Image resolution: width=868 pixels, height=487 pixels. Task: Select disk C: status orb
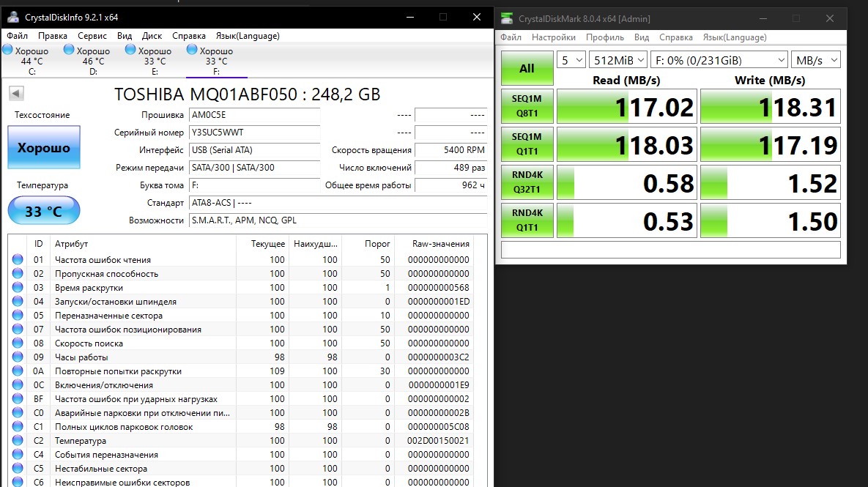pyautogui.click(x=8, y=49)
